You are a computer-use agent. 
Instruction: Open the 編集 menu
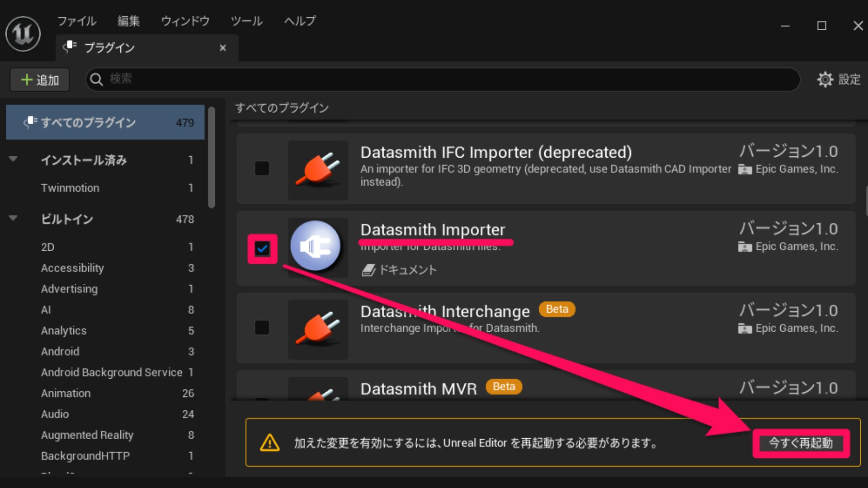click(x=128, y=21)
